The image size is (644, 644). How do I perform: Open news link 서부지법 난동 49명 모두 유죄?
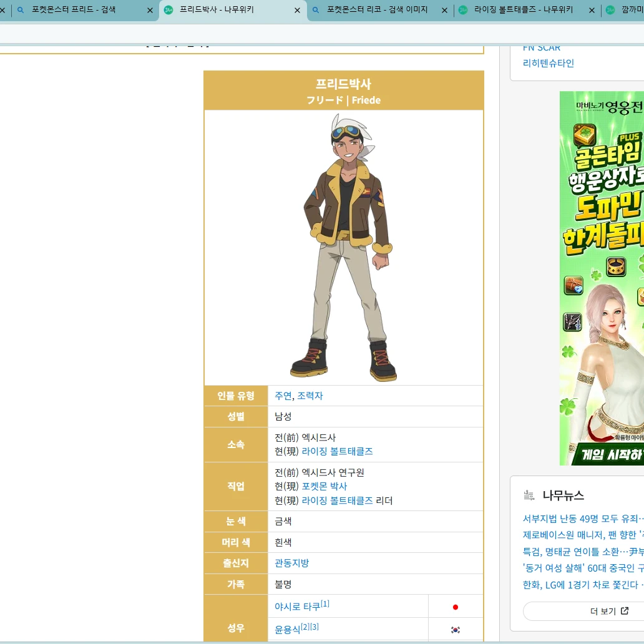click(x=583, y=519)
